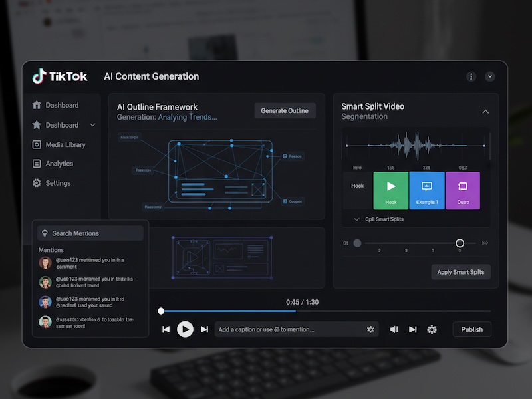This screenshot has width=532, height=399.
Task: Collapse the Smart Split Video panel
Action: 485,112
